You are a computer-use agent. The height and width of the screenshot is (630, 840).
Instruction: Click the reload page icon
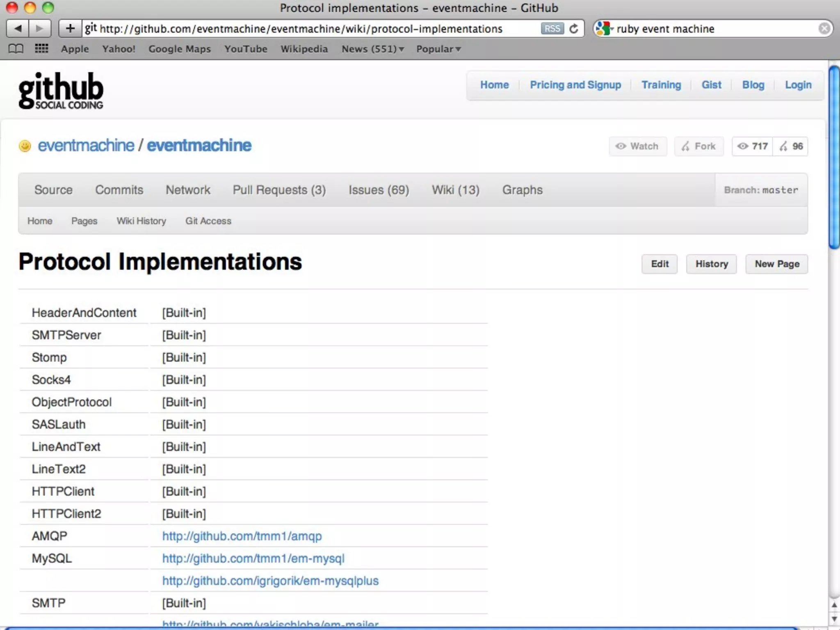pos(574,29)
